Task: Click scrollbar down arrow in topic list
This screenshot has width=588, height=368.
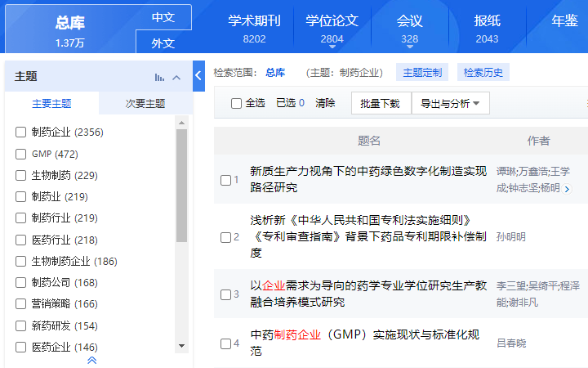Action: (x=181, y=346)
